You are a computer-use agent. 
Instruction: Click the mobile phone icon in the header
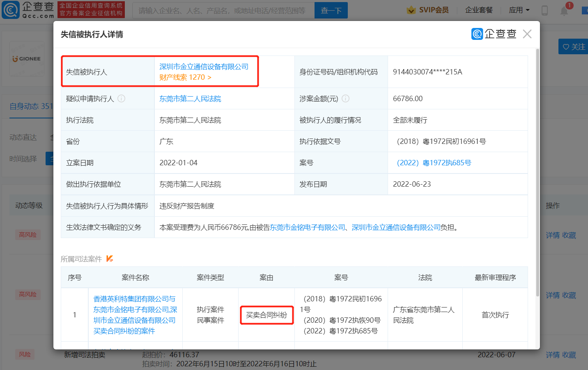click(544, 10)
